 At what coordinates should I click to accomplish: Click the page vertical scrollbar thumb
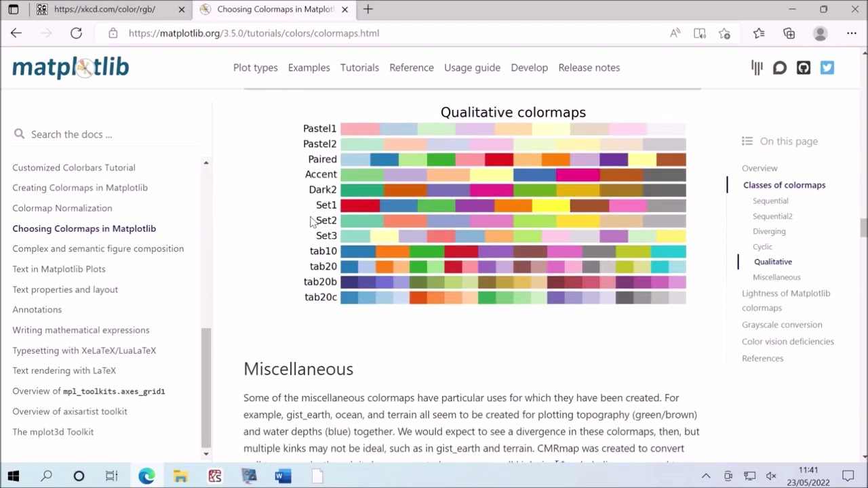863,228
